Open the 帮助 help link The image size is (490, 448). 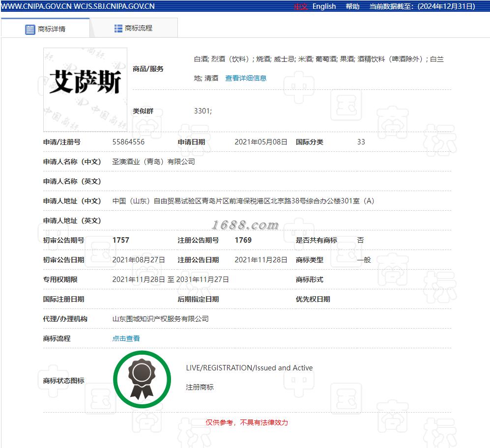click(352, 6)
